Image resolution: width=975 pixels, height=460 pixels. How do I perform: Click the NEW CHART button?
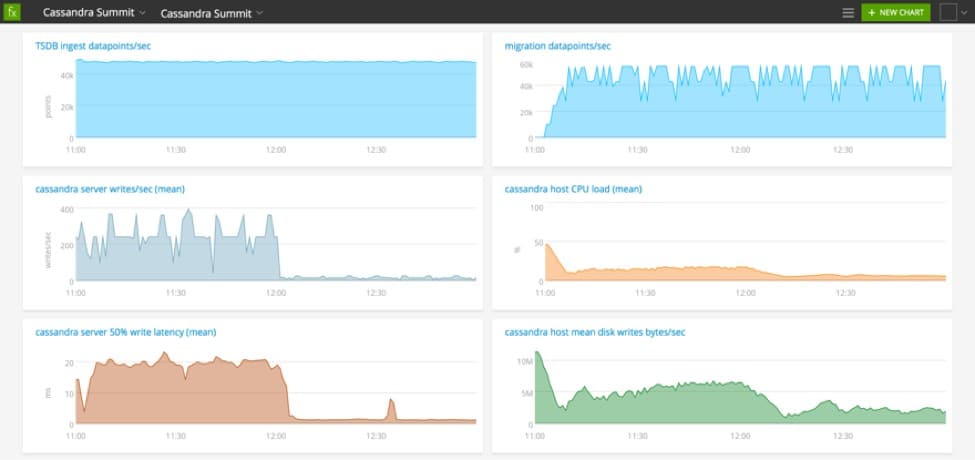pos(895,12)
